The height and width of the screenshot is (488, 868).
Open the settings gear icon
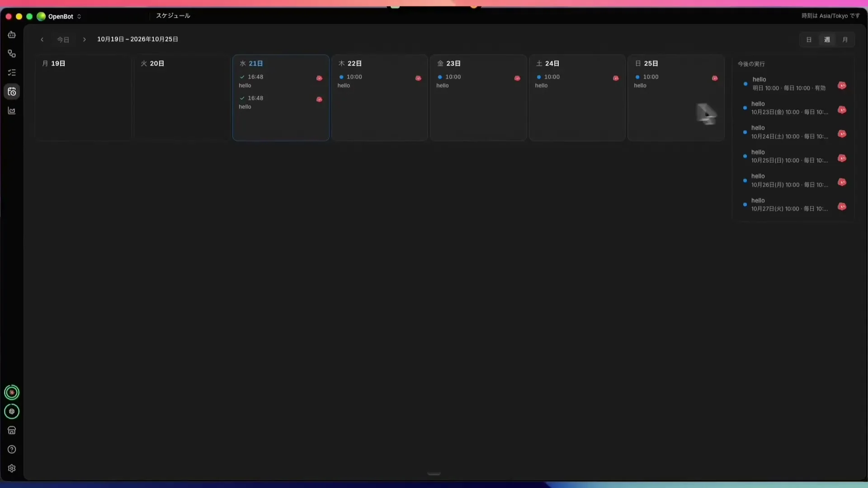click(x=12, y=468)
